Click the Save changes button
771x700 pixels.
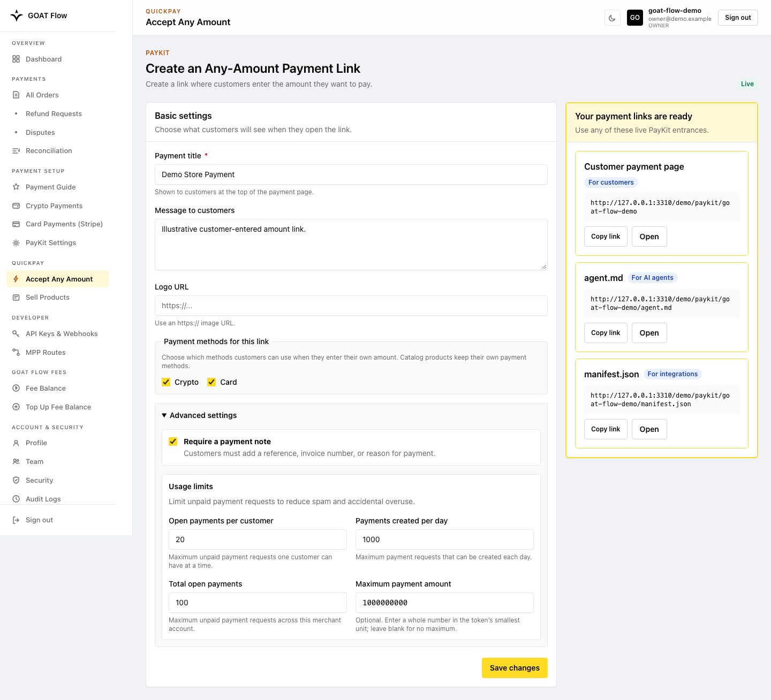click(x=515, y=668)
